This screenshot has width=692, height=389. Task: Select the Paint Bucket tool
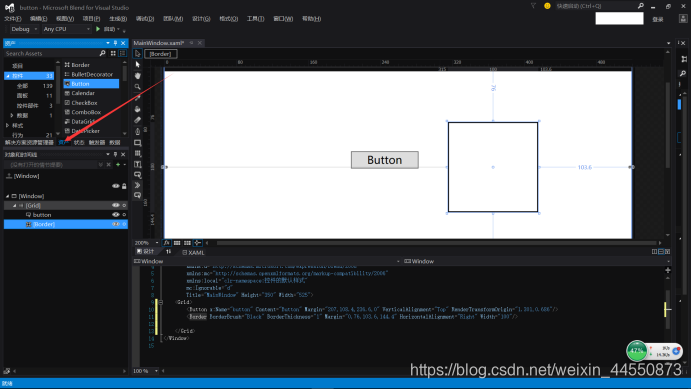pyautogui.click(x=138, y=109)
